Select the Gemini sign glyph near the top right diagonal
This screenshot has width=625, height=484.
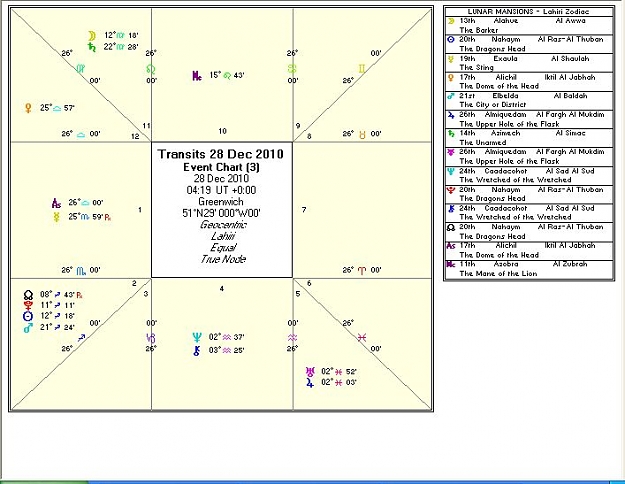pos(362,69)
